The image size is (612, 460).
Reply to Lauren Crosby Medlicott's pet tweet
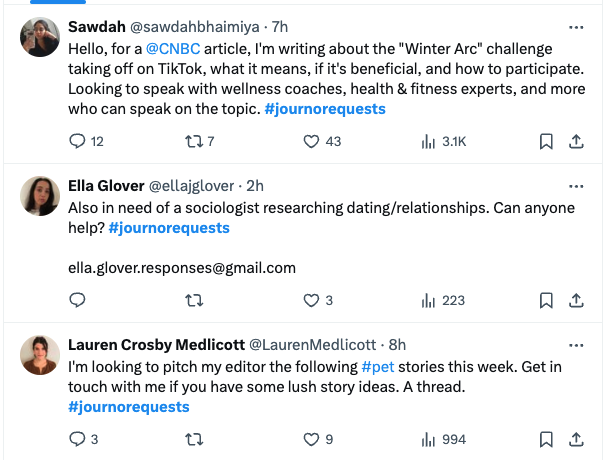[x=77, y=439]
